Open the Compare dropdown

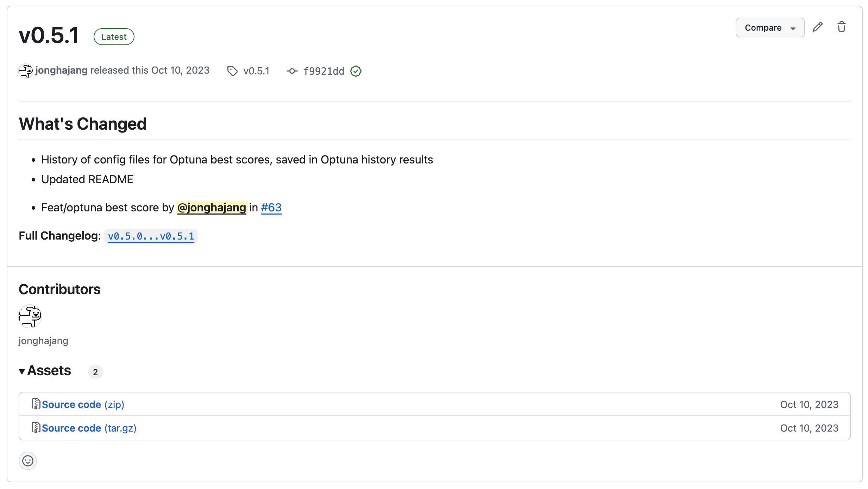click(770, 27)
